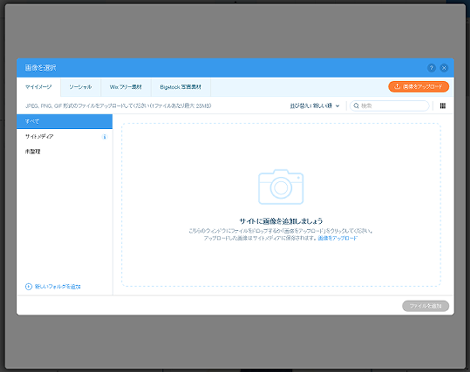Expand sort dropdown chevron arrow
The image size is (470, 372).
337,106
